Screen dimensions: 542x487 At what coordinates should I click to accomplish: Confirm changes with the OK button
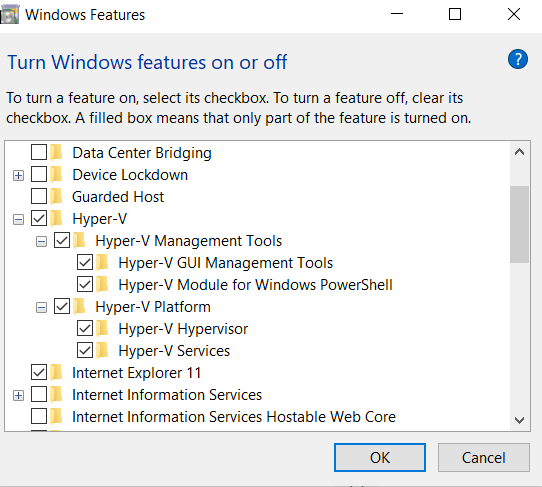click(380, 457)
